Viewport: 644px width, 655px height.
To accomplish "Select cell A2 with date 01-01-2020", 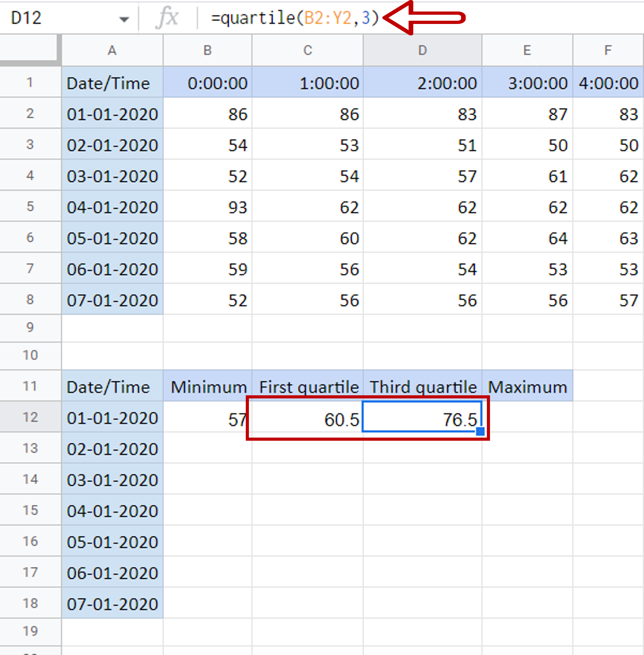I will click(x=112, y=113).
